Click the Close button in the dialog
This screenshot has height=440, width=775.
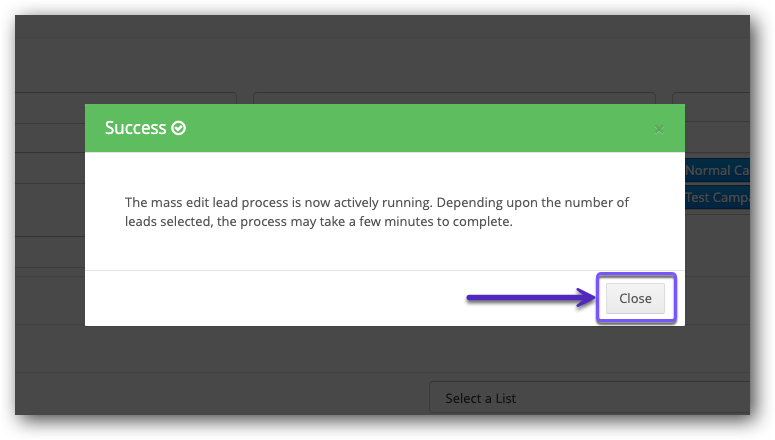(635, 298)
